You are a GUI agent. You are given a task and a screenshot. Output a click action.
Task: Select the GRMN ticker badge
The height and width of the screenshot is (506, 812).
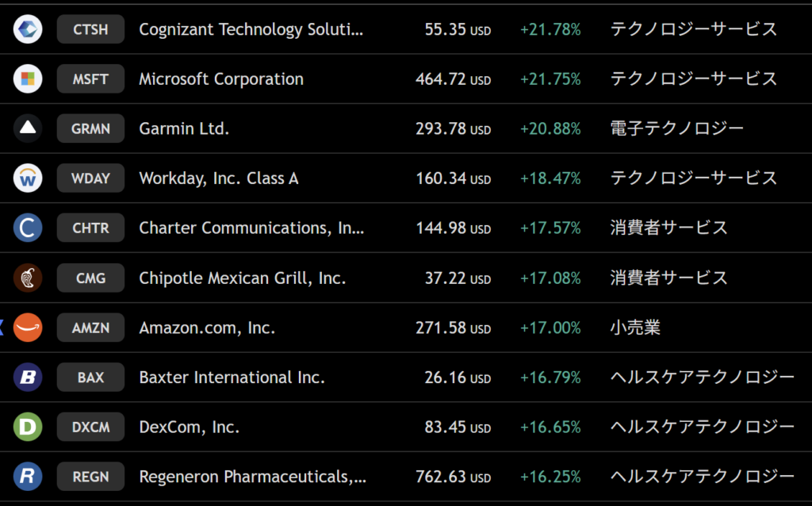click(x=90, y=128)
